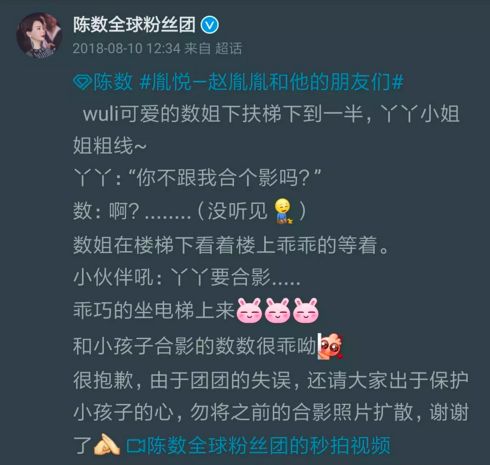Click the line 数姐在楼梯下看着楼上乖乖的等着

(x=231, y=245)
